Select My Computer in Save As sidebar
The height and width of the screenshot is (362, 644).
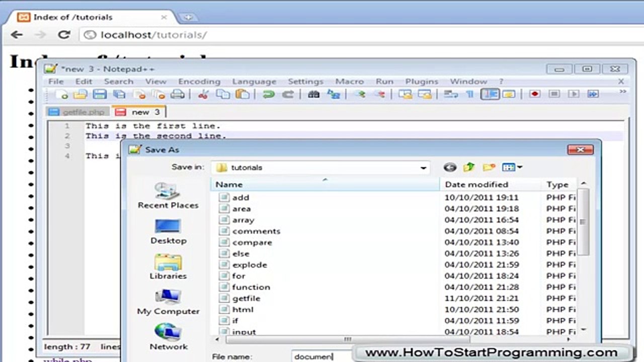[x=168, y=302]
